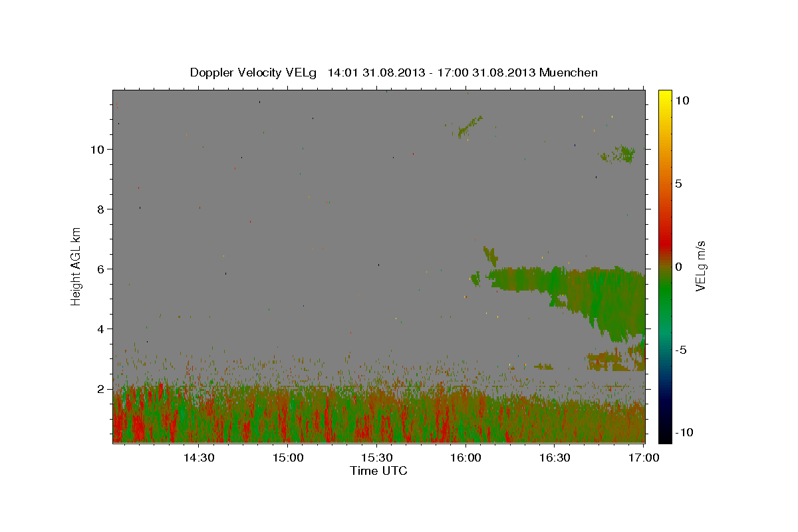Click the height axis label '8'
This screenshot has height=532, width=798.
(102, 209)
